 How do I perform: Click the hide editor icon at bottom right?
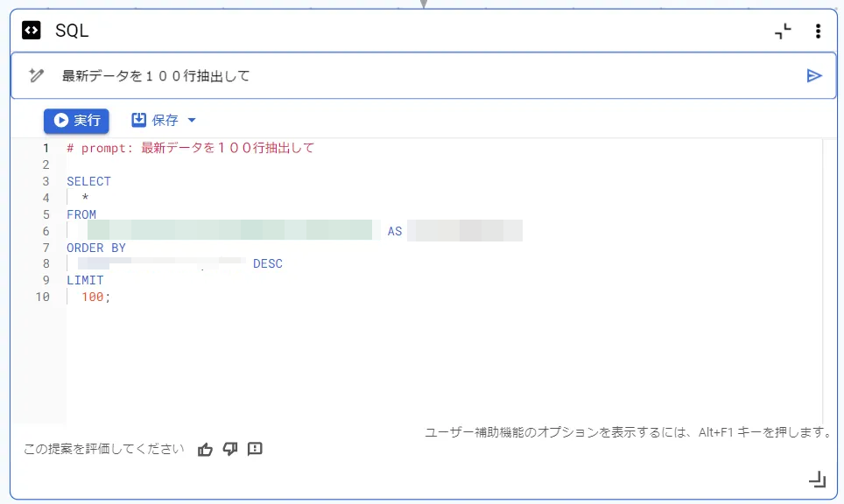click(818, 479)
